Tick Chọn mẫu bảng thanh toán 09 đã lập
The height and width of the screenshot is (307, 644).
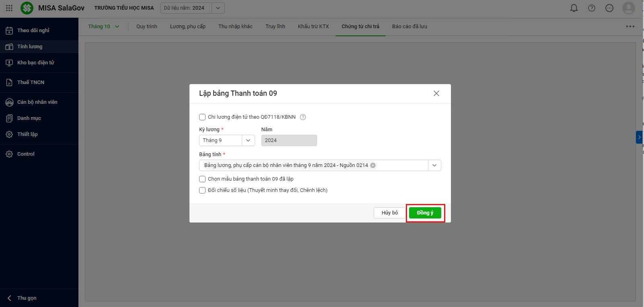[202, 179]
